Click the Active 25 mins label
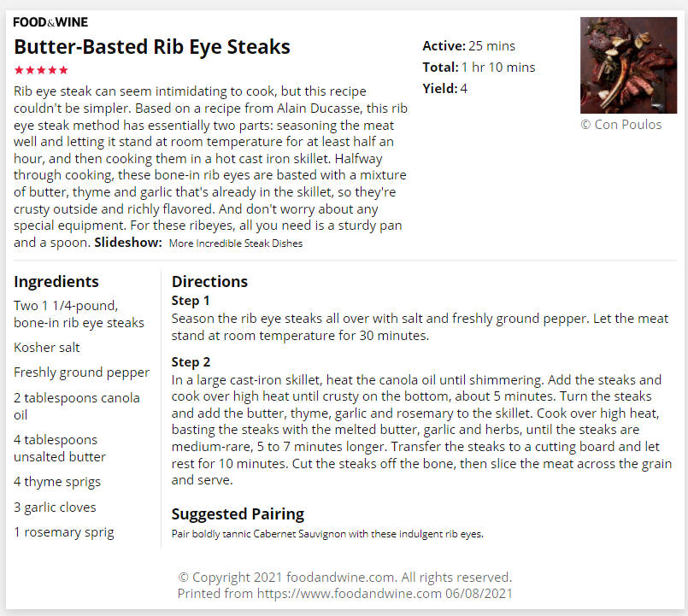 tap(468, 46)
